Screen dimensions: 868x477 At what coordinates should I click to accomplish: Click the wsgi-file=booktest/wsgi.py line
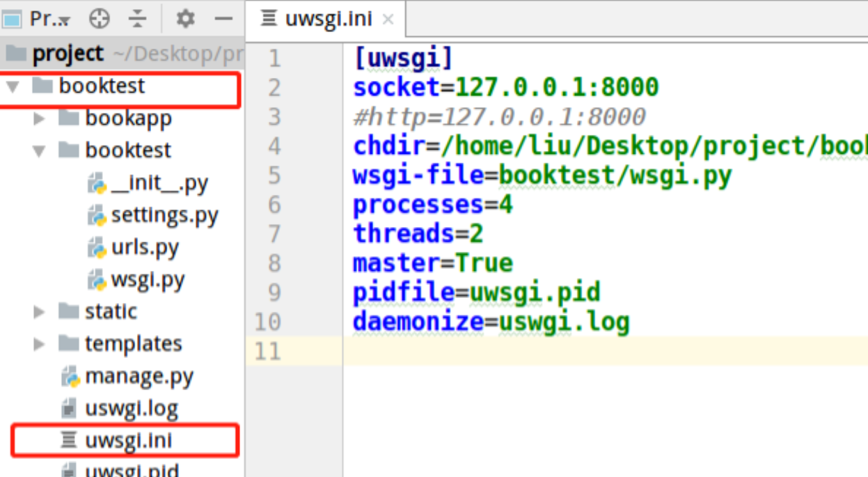(x=542, y=175)
